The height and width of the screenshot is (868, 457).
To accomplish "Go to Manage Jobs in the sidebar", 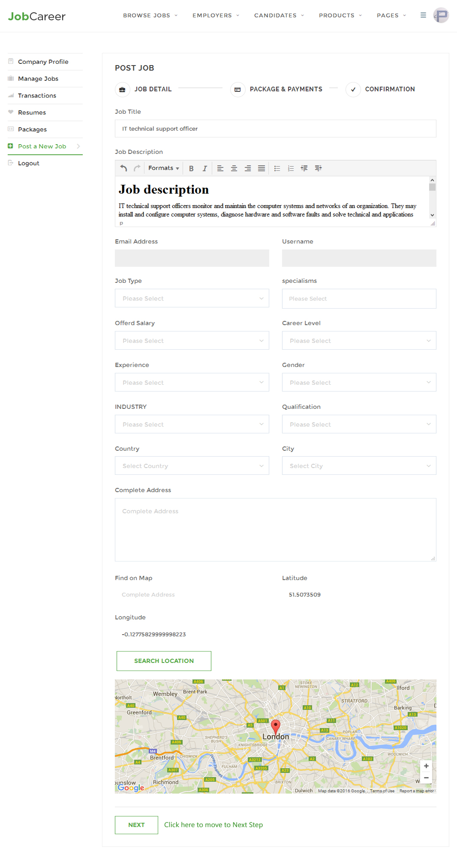I will coord(38,79).
